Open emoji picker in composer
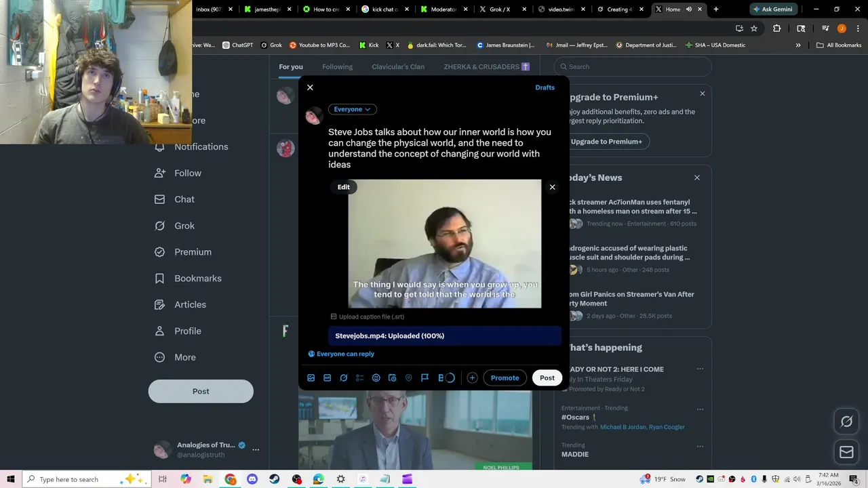This screenshot has width=868, height=488. point(376,378)
